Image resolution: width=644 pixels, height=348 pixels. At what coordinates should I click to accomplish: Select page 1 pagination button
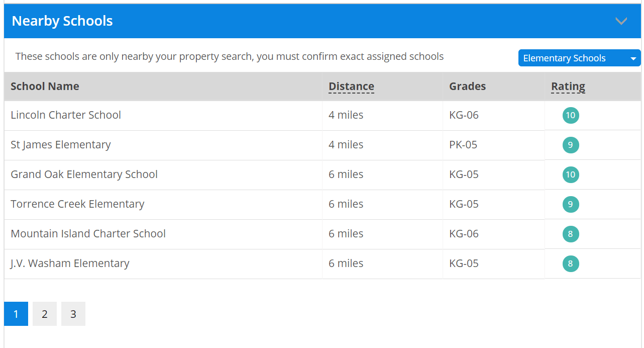pyautogui.click(x=16, y=314)
